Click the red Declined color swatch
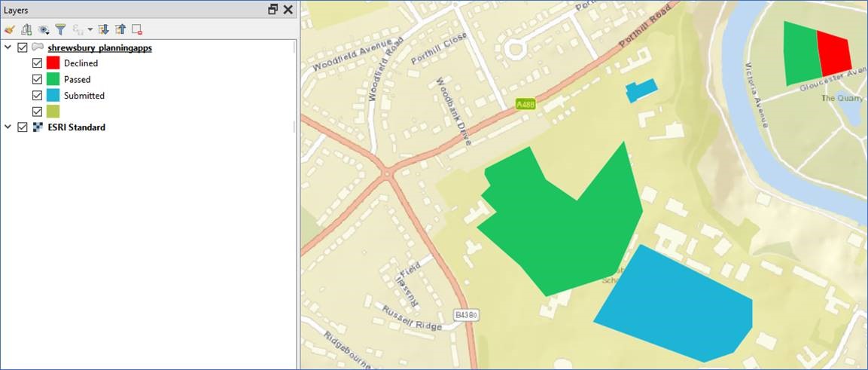 53,63
